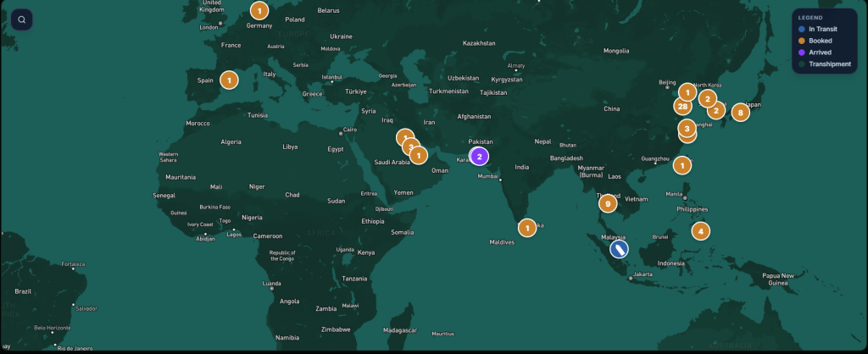868x354 pixels.
Task: Open the Booked cluster 3 at Shanghai
Action: (x=687, y=129)
